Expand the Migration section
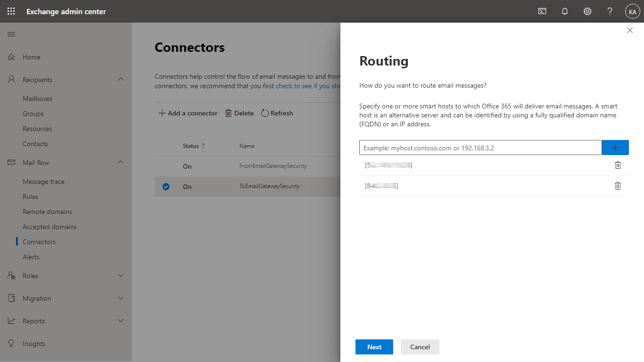This screenshot has height=362, width=644. pos(121,298)
